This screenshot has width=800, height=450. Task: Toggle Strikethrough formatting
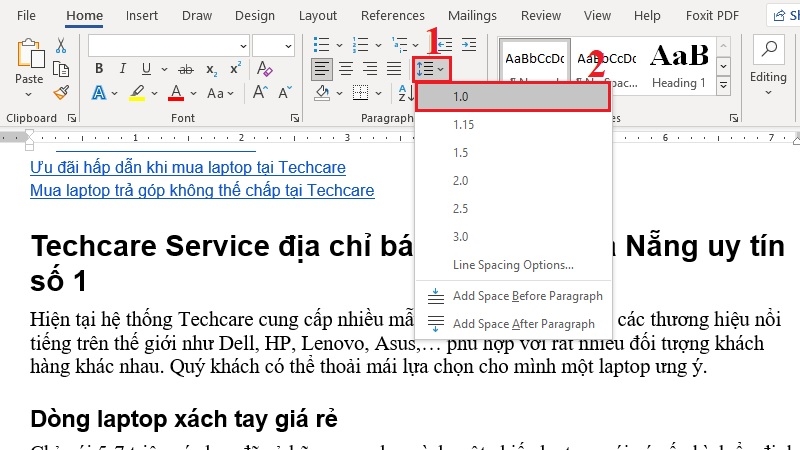(186, 69)
